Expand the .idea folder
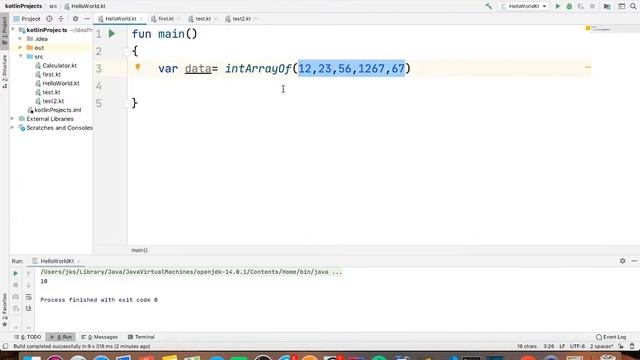Viewport: 640px width, 360px height. (x=20, y=39)
